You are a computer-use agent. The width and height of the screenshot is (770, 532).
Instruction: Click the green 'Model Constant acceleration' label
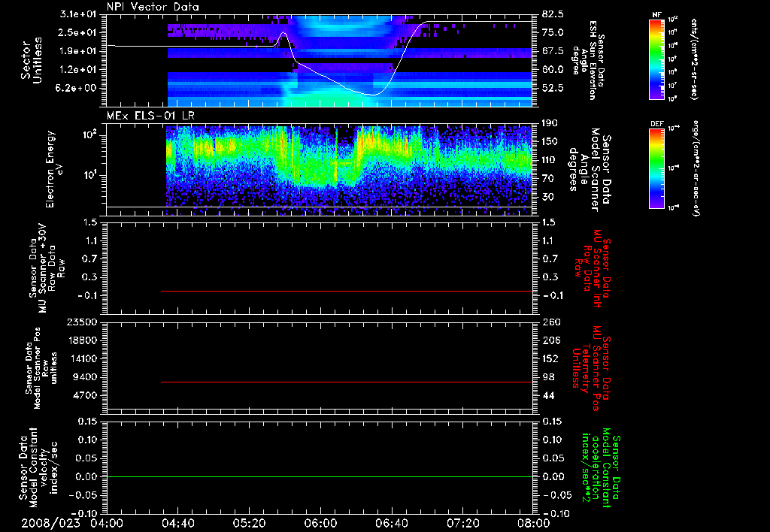pos(600,467)
